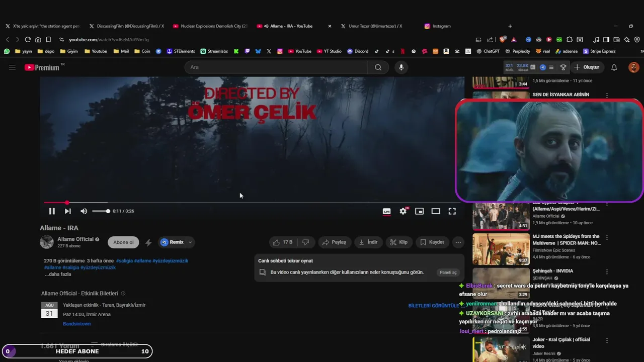This screenshot has height=362, width=644.
Task: Open YouTube notifications bell
Action: 614,67
